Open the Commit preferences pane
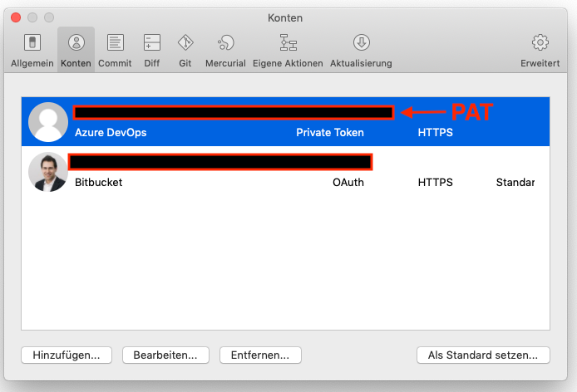This screenshot has height=392, width=577. pyautogui.click(x=115, y=50)
